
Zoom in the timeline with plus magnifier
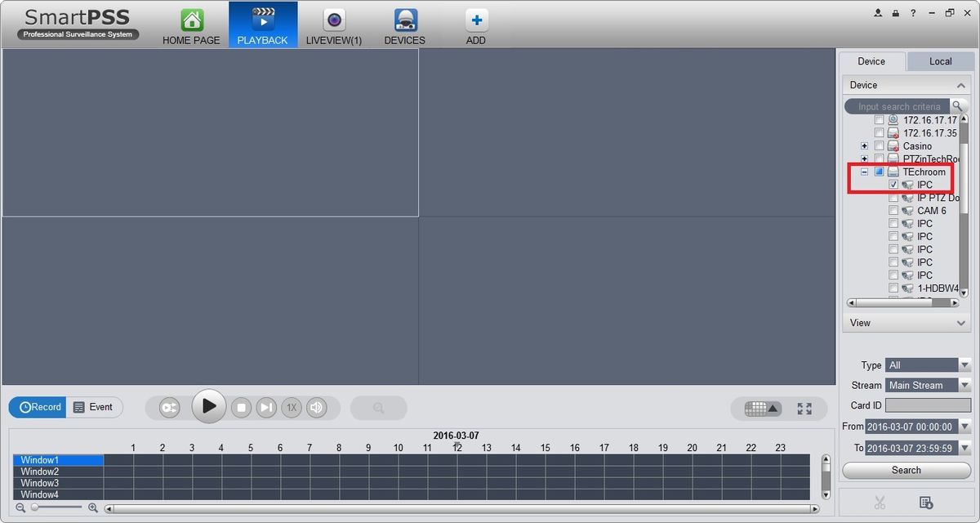point(93,507)
